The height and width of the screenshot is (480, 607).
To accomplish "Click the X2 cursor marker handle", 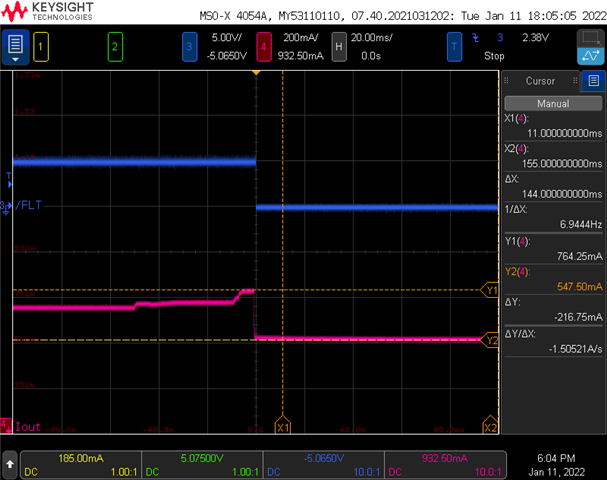I will [490, 425].
